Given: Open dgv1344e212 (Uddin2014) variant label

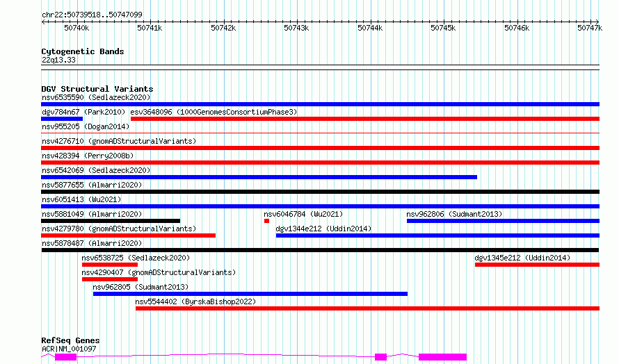Looking at the screenshot, I should [x=323, y=229].
